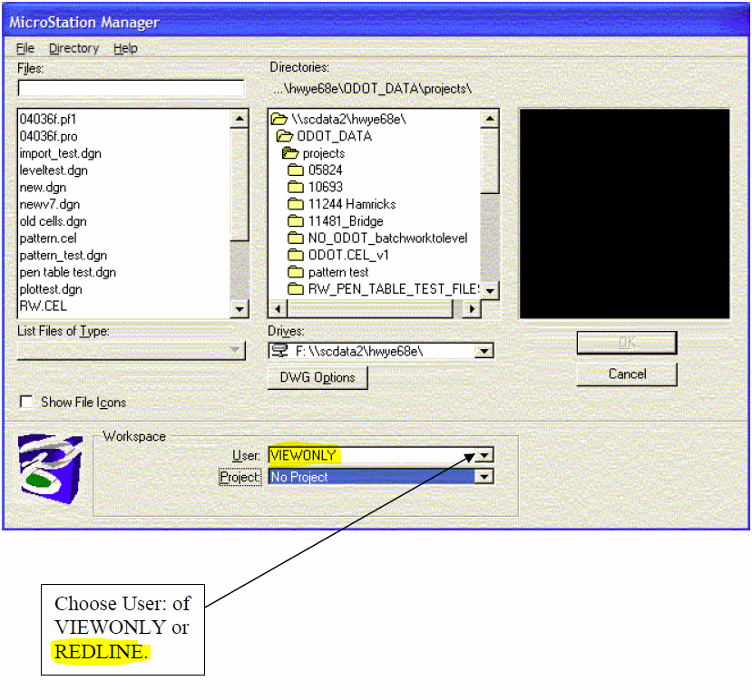The image size is (752, 700).
Task: Click files list scroll up arrow
Action: 239,119
